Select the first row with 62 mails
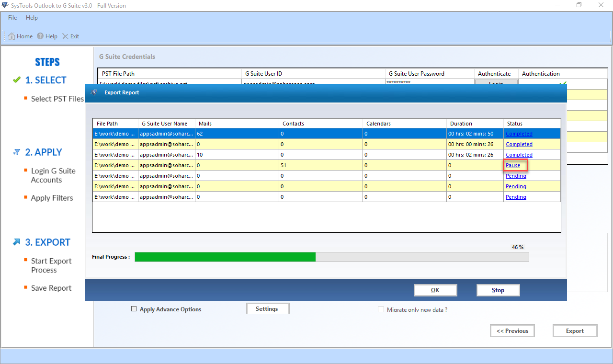The image size is (613, 364). 326,134
